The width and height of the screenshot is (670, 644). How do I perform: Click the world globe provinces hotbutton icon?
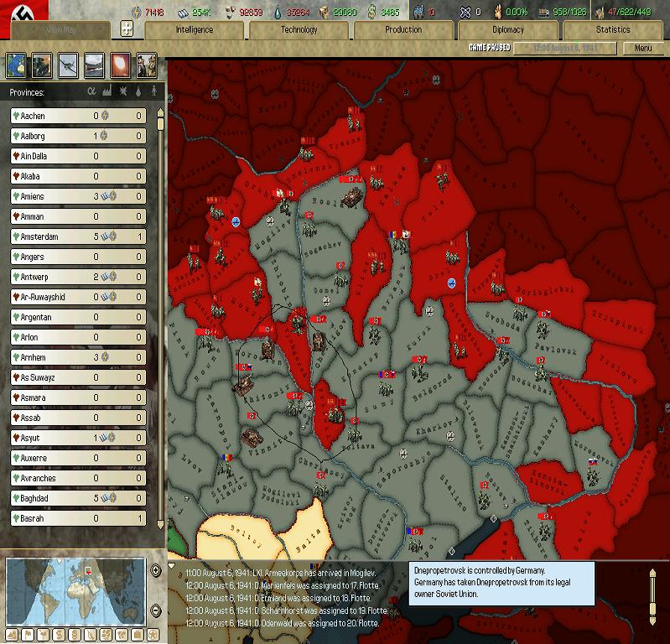pos(16,65)
